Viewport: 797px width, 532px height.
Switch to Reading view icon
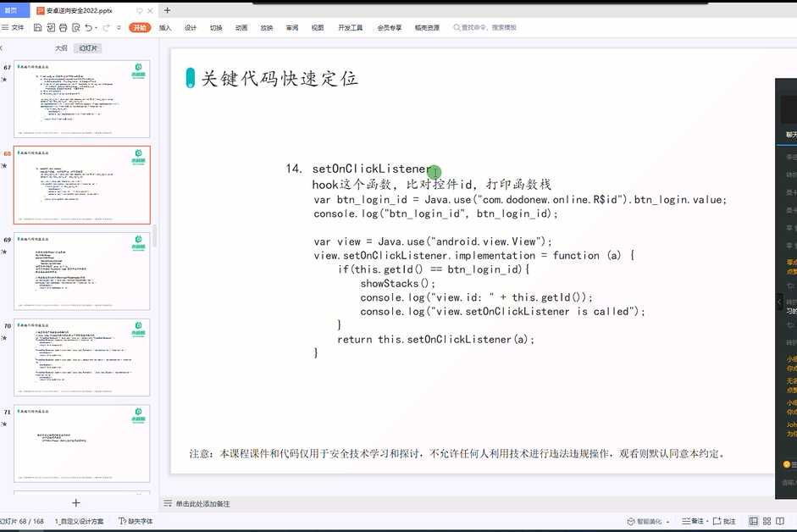pyautogui.click(x=780, y=521)
